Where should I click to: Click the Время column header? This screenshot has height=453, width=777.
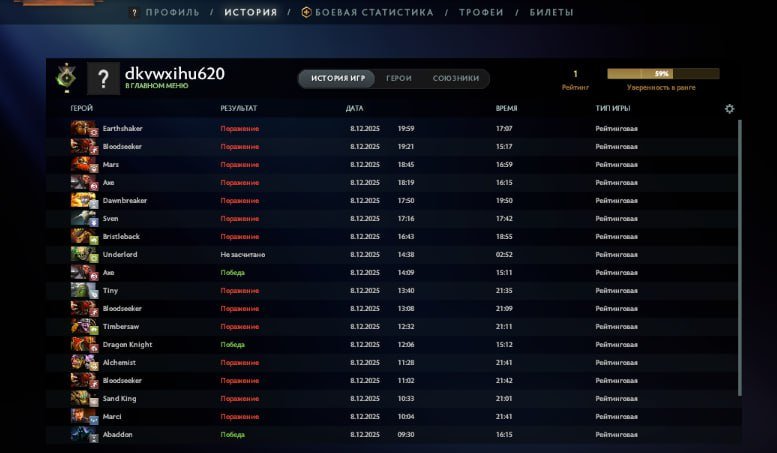click(506, 108)
